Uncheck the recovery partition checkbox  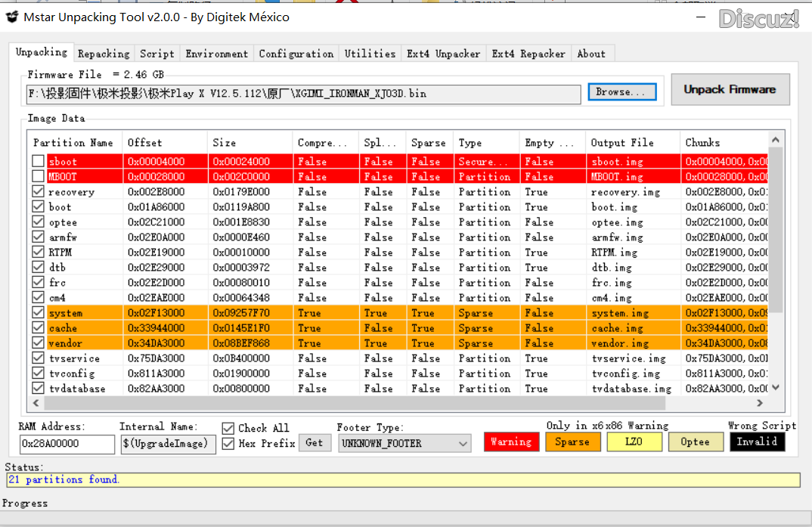click(x=38, y=192)
